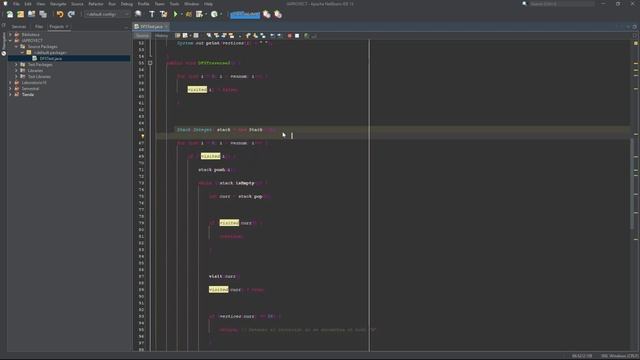Open the Refactor menu
This screenshot has width=640, height=360.
(x=96, y=4)
